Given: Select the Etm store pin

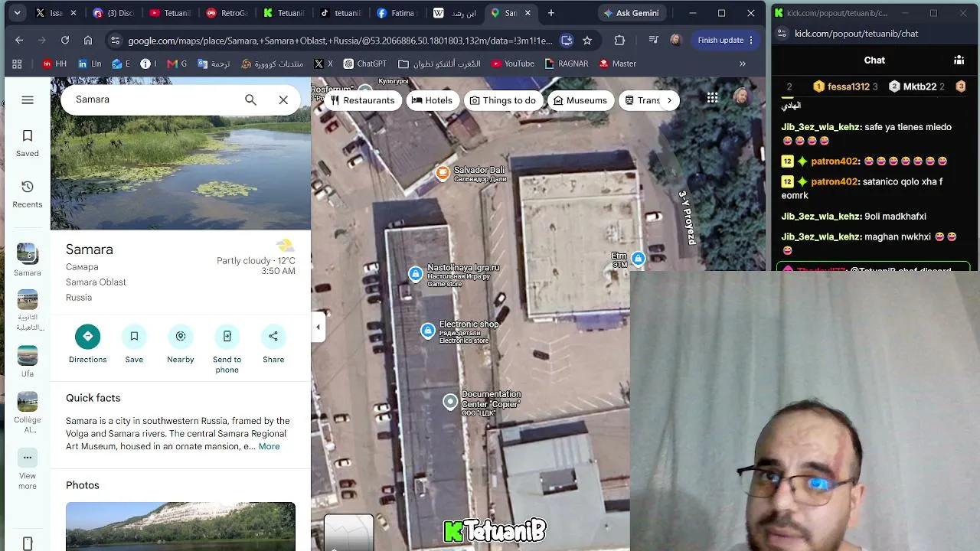Looking at the screenshot, I should click(638, 259).
